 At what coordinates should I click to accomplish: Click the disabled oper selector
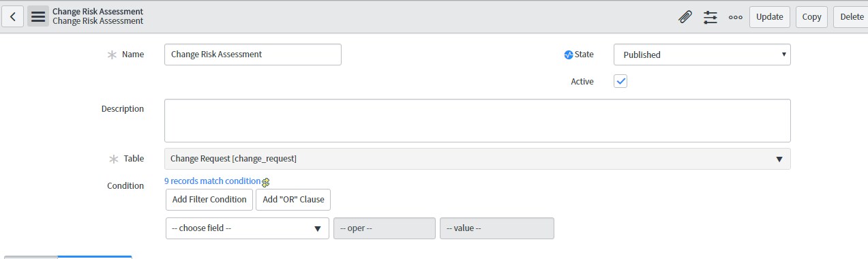coord(385,228)
